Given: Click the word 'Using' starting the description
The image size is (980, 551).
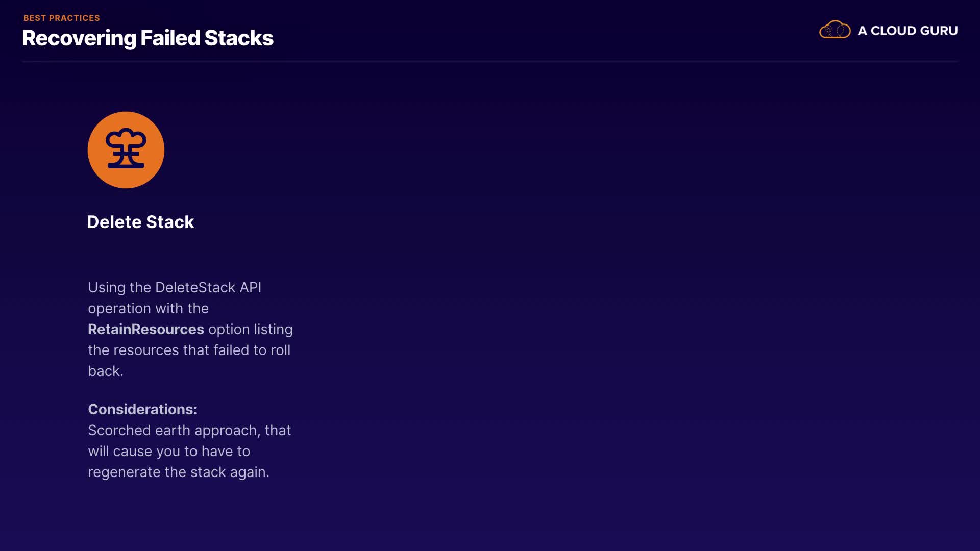Looking at the screenshot, I should (x=107, y=287).
